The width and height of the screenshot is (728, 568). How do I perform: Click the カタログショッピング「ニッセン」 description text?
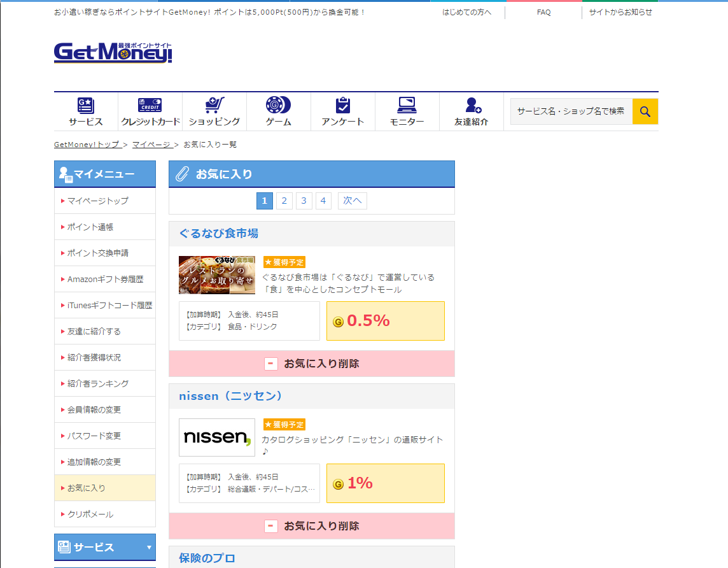(x=352, y=445)
